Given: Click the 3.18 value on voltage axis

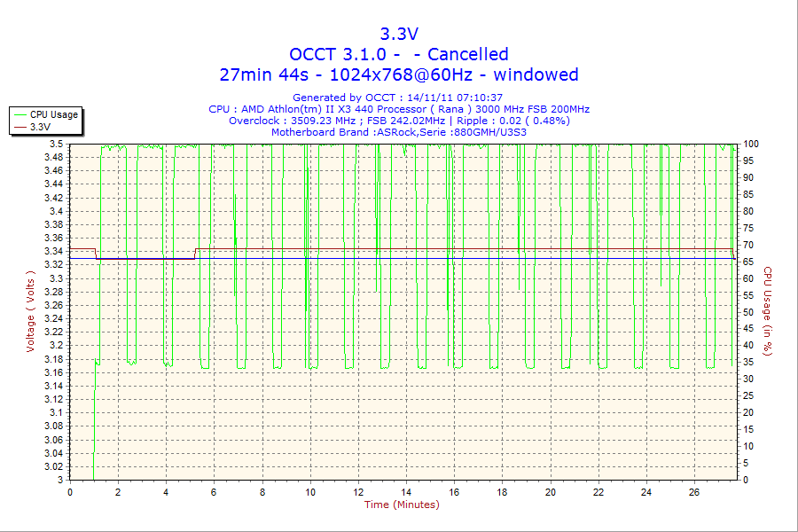Looking at the screenshot, I should click(54, 359).
